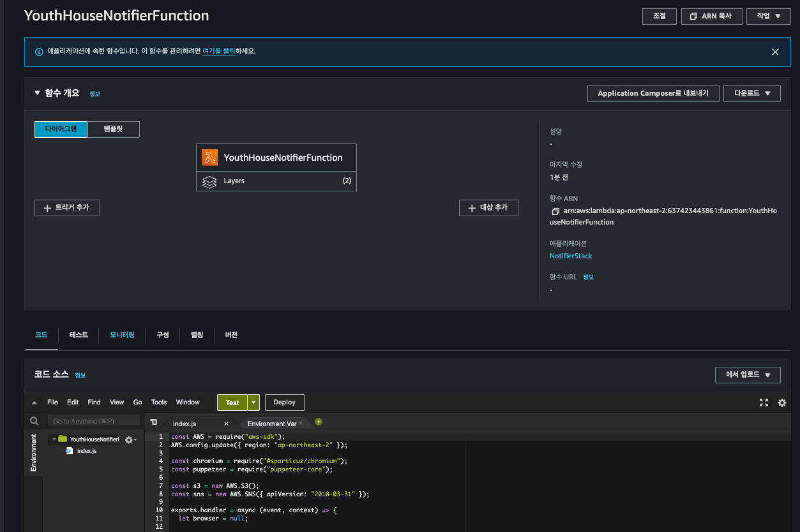Select the YouthHouseNotifierFunction diagram node
Image resolution: width=800 pixels, height=532 pixels.
(276, 158)
